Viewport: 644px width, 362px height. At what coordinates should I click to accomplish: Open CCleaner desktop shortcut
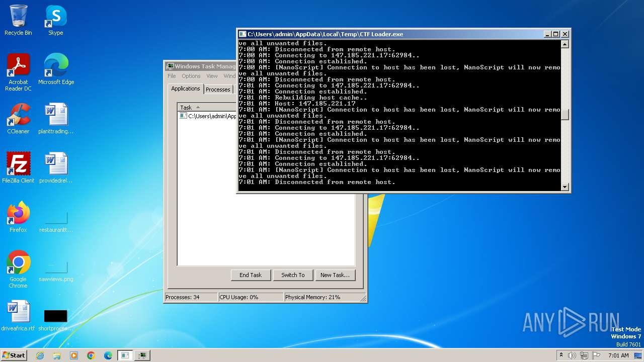18,118
